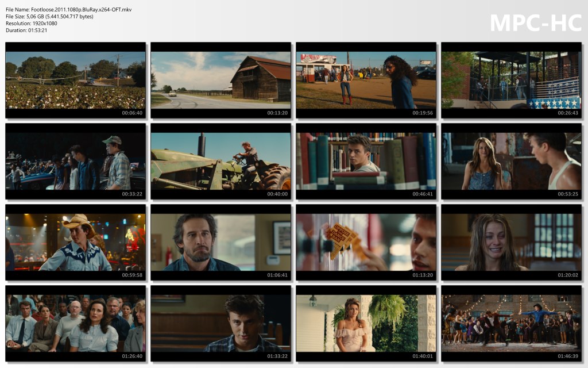Click the bearded man thumbnail at 01:06:41
Image resolution: width=588 pixels, height=368 pixels.
click(220, 242)
